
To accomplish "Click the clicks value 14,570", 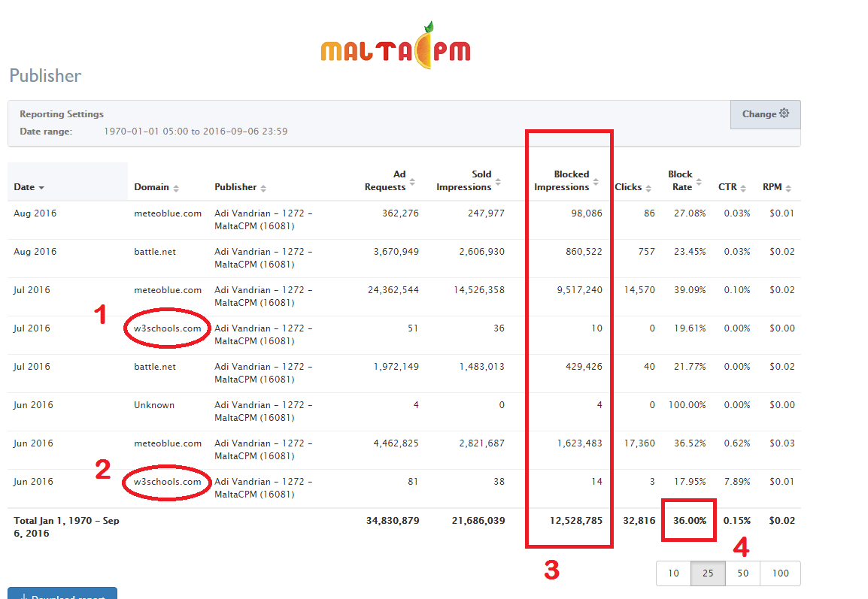I will click(x=639, y=290).
